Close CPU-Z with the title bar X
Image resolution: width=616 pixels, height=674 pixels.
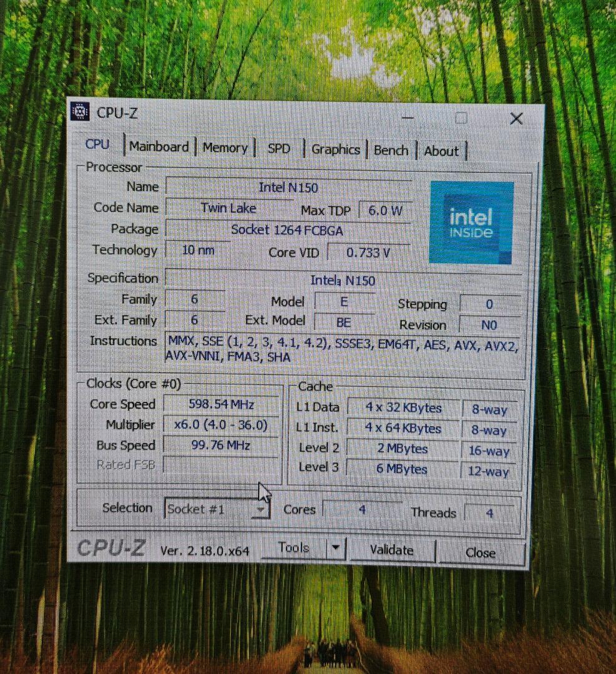[x=516, y=119]
